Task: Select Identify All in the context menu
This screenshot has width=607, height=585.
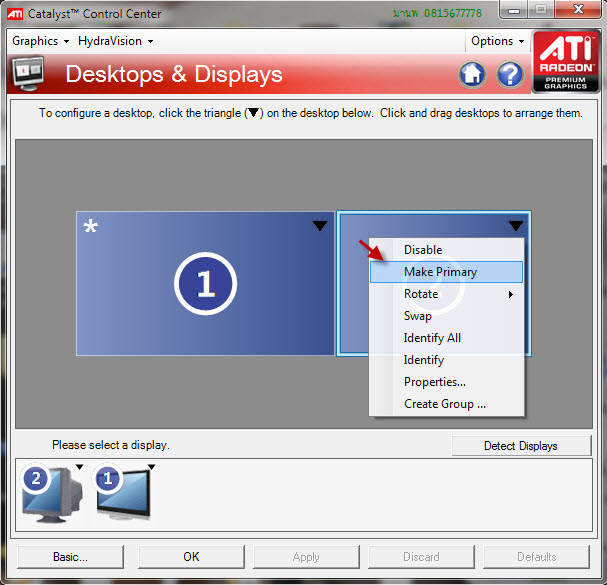Action: click(x=446, y=338)
